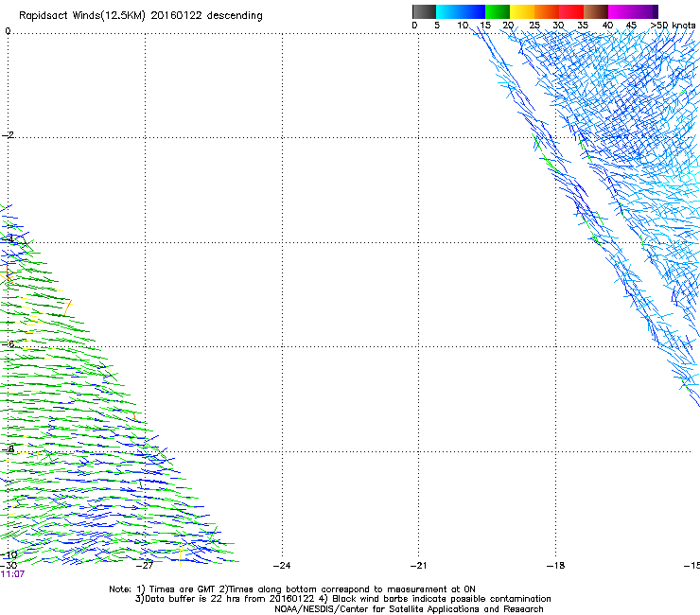The image size is (700, 615).
Task: Click the gray 0-5 knots legend segment
Action: pyautogui.click(x=424, y=11)
